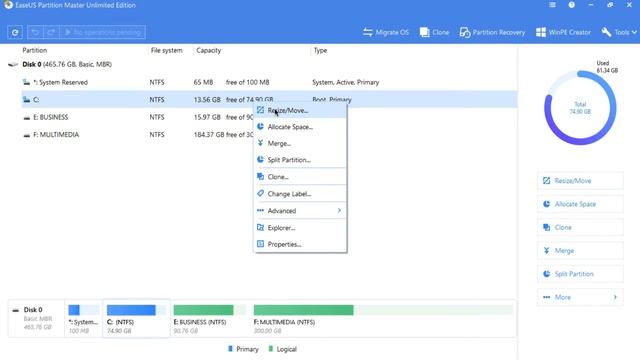Viewport: 640px width, 360px height.
Task: Expand the Tools dropdown
Action: pos(619,32)
